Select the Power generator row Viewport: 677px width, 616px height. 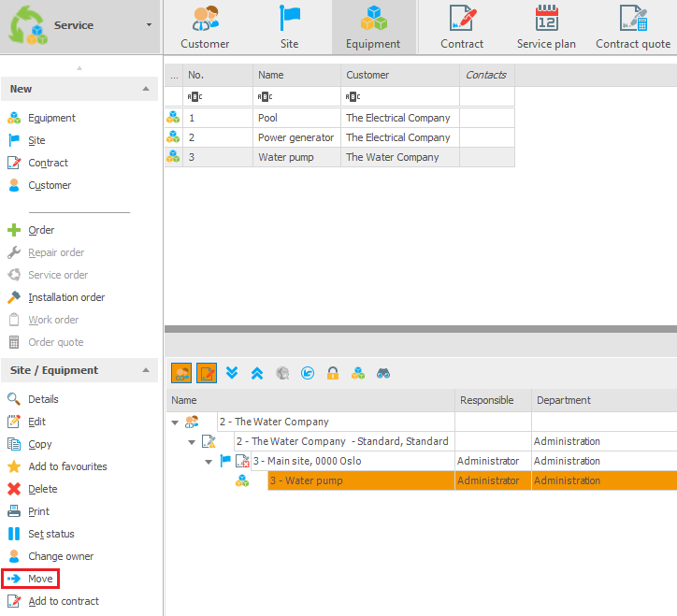point(295,137)
